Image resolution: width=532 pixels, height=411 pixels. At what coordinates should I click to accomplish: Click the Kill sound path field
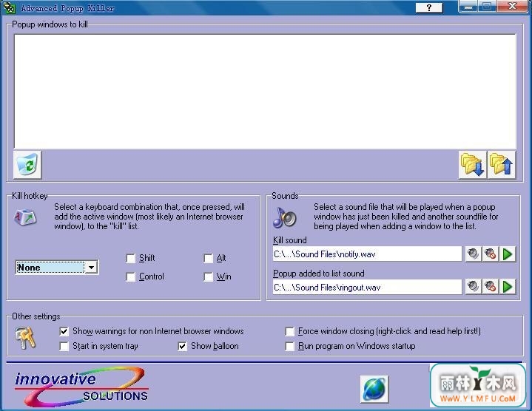coord(367,254)
